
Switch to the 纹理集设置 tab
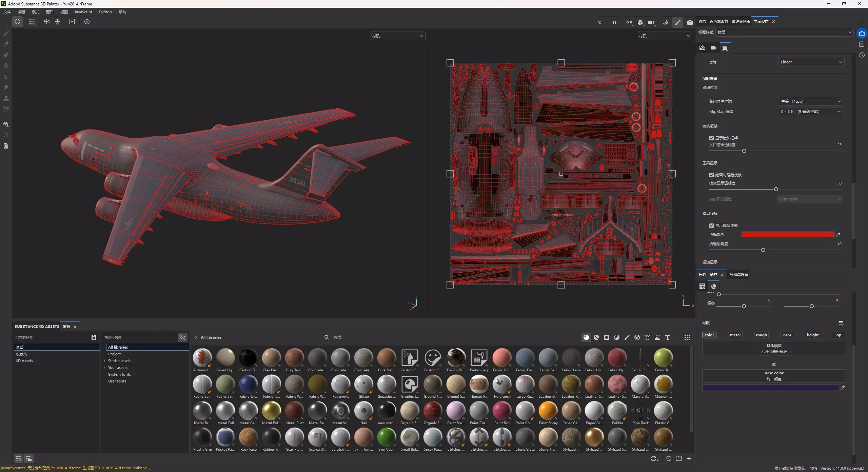point(738,275)
